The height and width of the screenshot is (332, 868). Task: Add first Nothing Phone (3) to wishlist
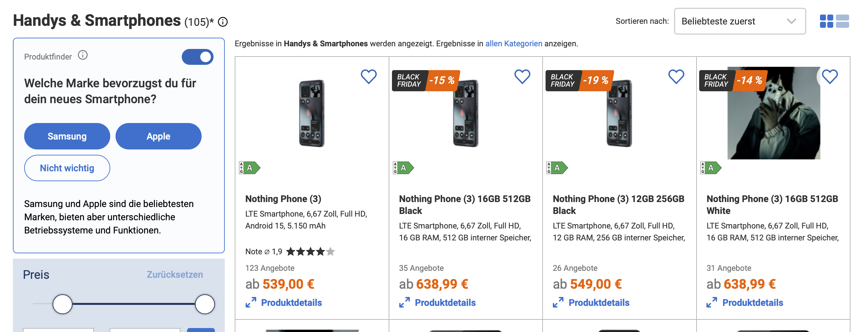[368, 77]
